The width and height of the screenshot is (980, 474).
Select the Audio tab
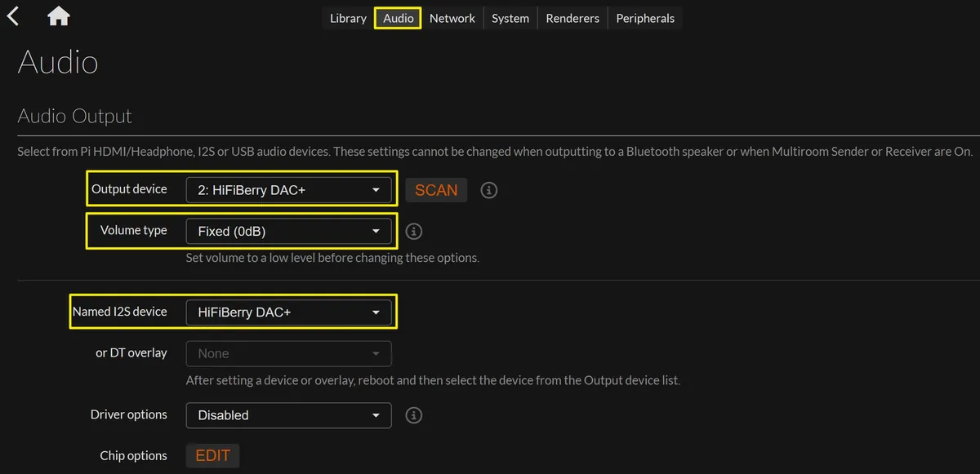[x=399, y=18]
